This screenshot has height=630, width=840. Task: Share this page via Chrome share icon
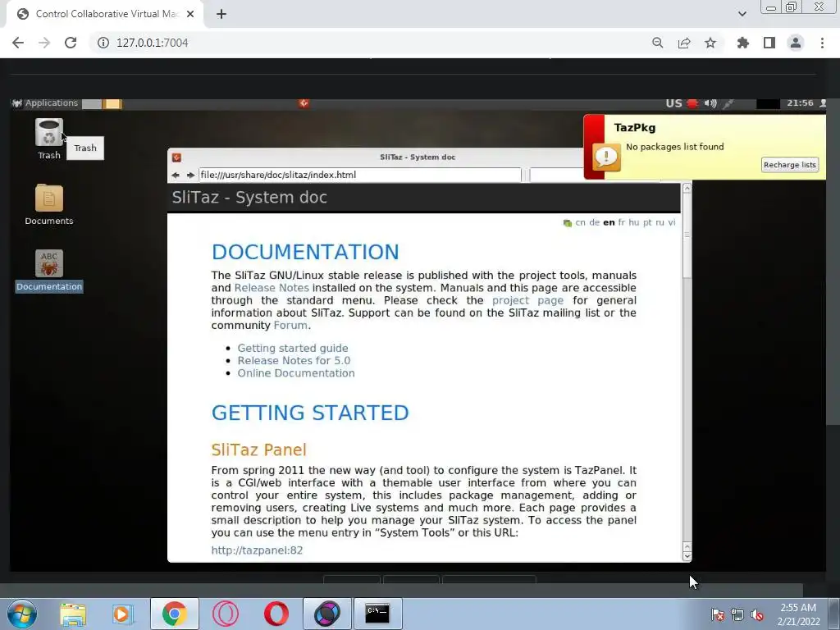click(683, 43)
